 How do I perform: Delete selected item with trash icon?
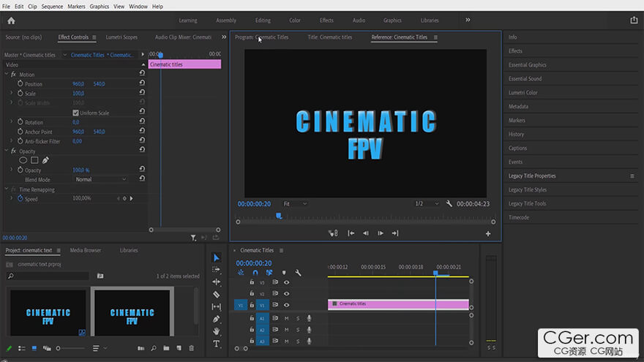(192, 348)
